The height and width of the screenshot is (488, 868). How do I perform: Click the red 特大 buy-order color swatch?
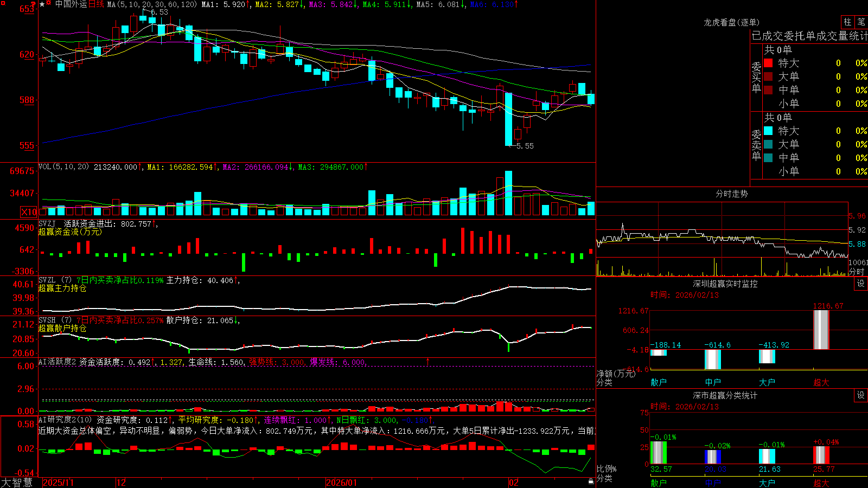[768, 63]
